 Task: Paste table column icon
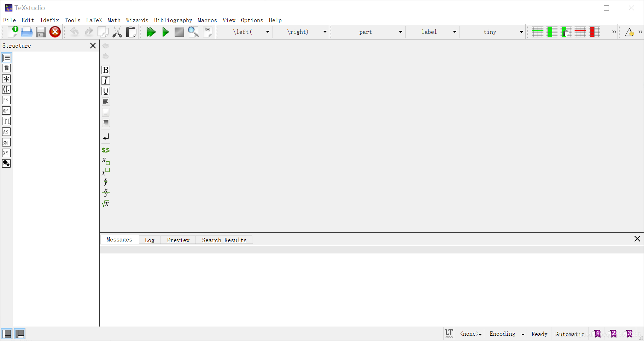[x=566, y=32]
